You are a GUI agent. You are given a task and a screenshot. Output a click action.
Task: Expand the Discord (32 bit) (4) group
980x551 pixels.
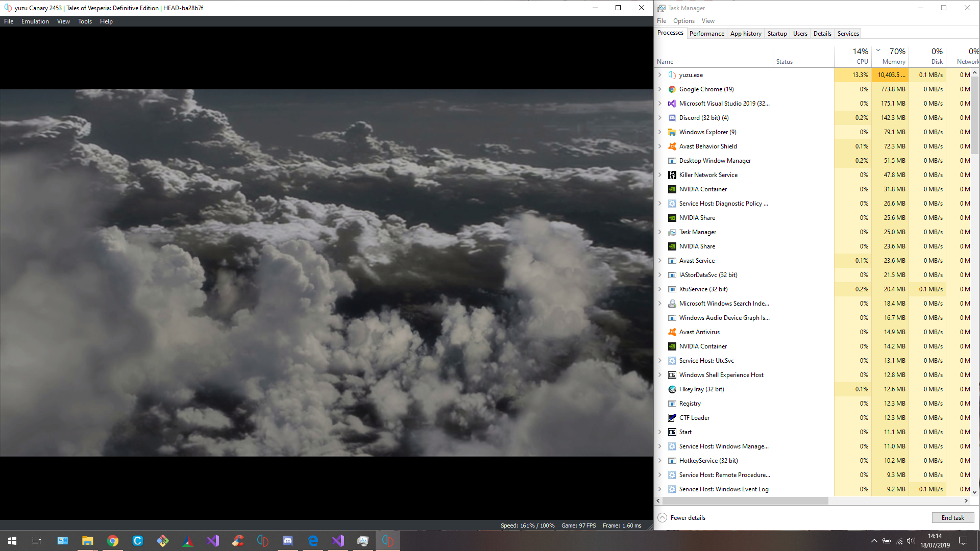coord(660,118)
